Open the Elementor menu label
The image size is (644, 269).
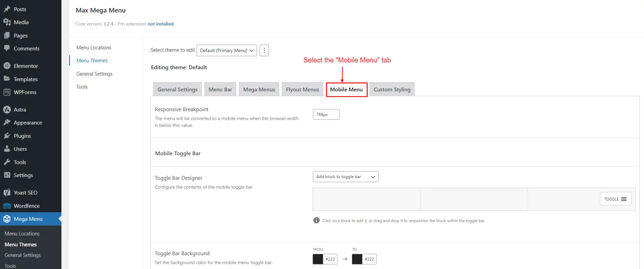(x=26, y=66)
